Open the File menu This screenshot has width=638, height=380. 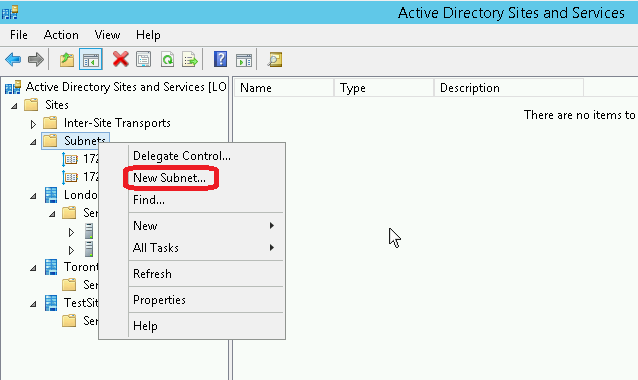pyautogui.click(x=19, y=35)
